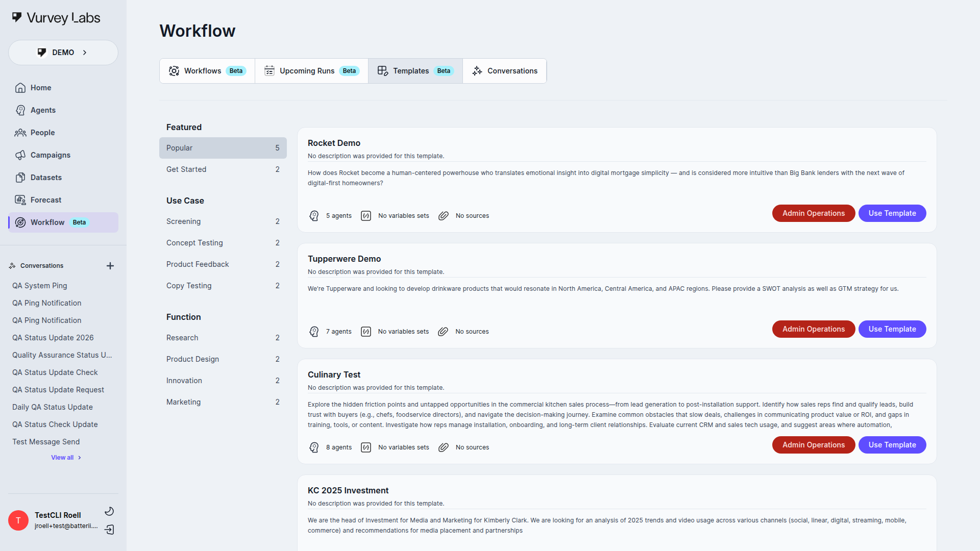Click Admin Operations on Culinary Test

[x=813, y=445]
